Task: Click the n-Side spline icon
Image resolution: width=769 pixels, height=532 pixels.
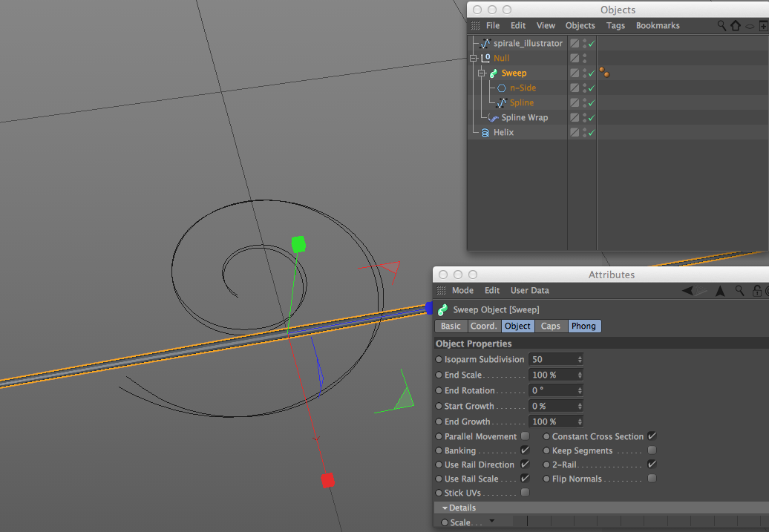Action: tap(502, 88)
